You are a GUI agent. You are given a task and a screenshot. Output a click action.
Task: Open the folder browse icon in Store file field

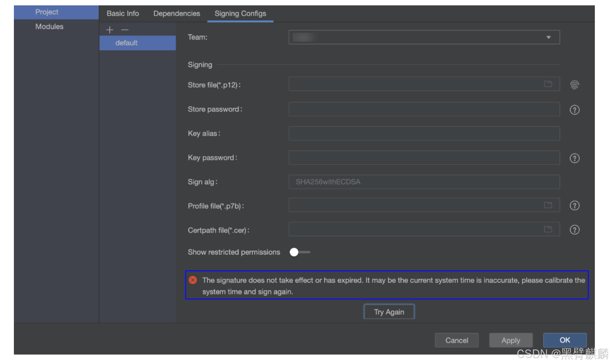pyautogui.click(x=548, y=84)
